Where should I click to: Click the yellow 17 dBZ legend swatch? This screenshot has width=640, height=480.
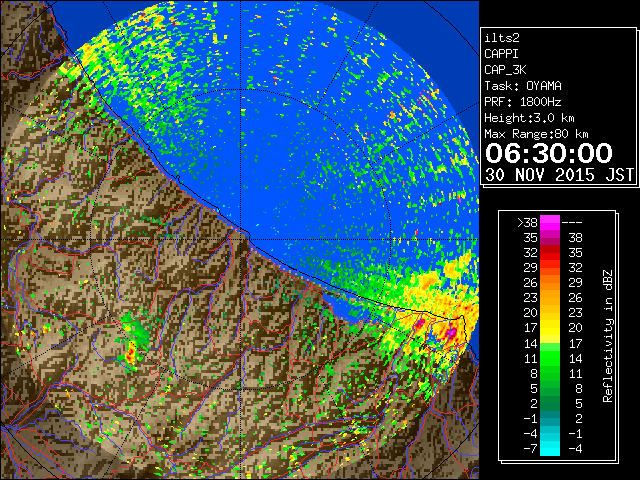point(550,328)
